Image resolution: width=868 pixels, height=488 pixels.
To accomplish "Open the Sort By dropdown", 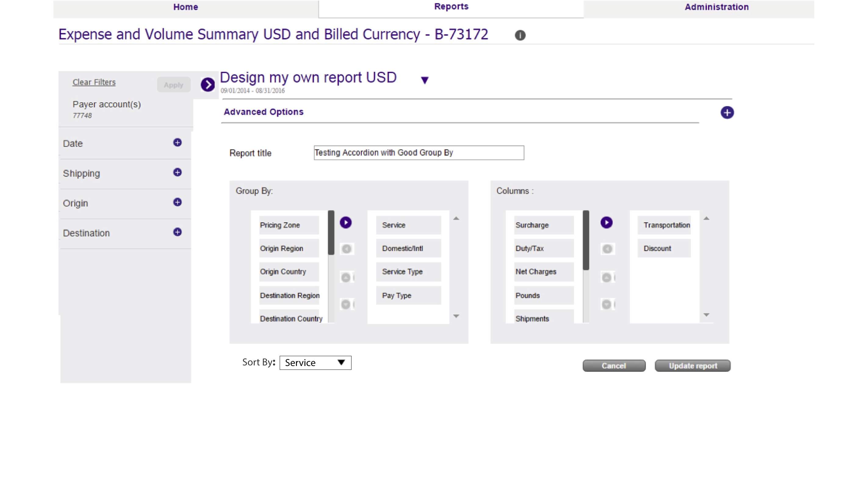I will pyautogui.click(x=315, y=363).
